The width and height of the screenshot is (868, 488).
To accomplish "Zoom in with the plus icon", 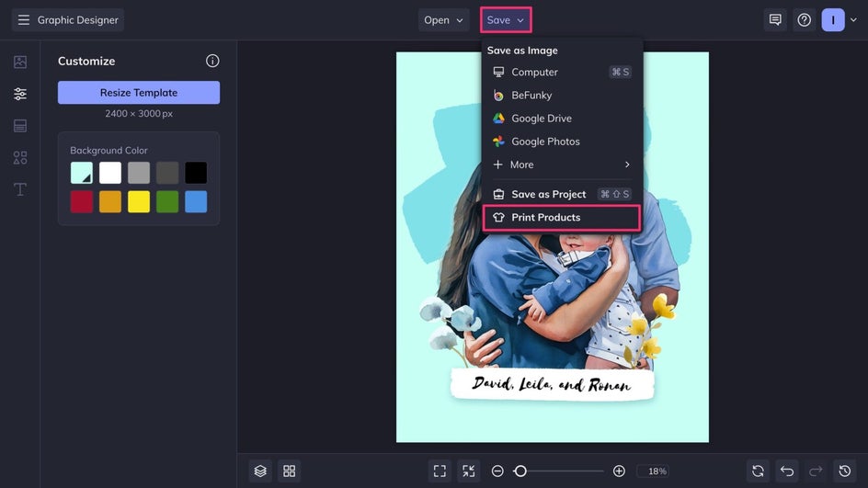I will (x=619, y=471).
